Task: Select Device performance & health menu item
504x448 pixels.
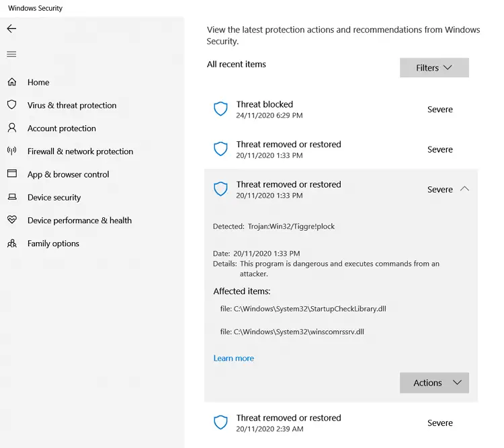Action: click(x=79, y=221)
